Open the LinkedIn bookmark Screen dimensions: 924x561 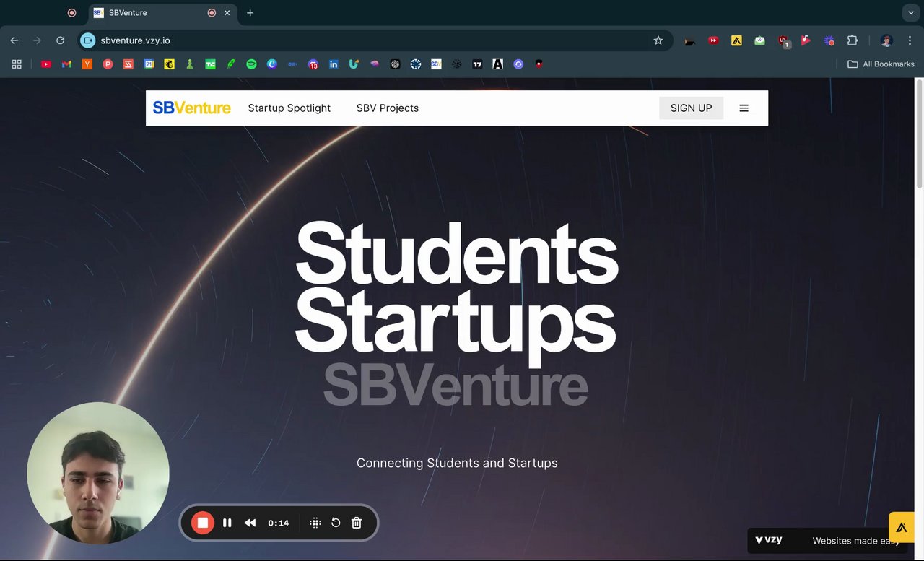(x=334, y=64)
